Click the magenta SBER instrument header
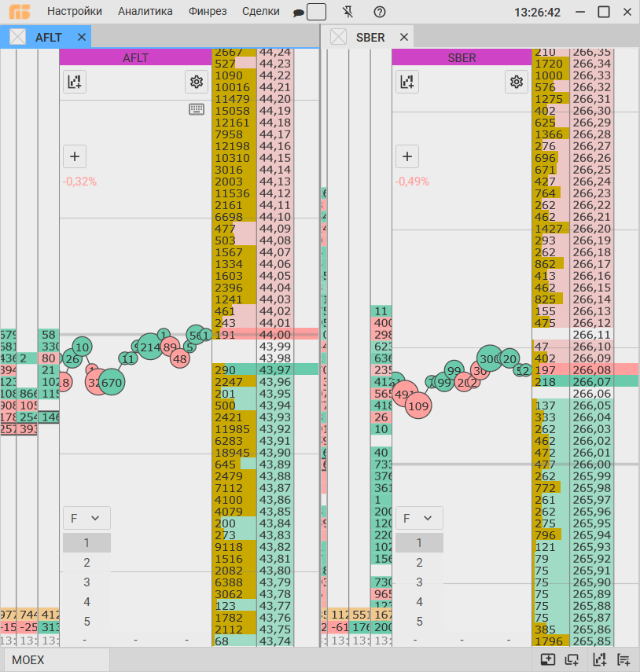The image size is (640, 672). click(462, 57)
